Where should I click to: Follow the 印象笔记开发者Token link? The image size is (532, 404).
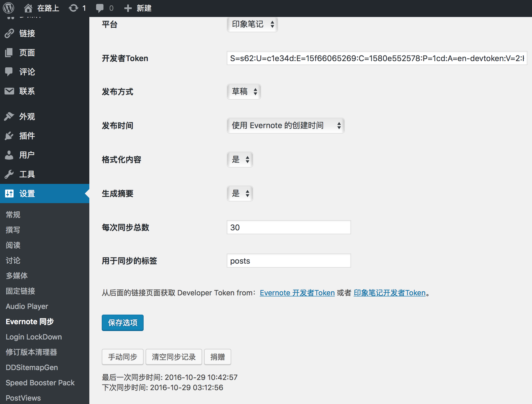[x=390, y=293]
